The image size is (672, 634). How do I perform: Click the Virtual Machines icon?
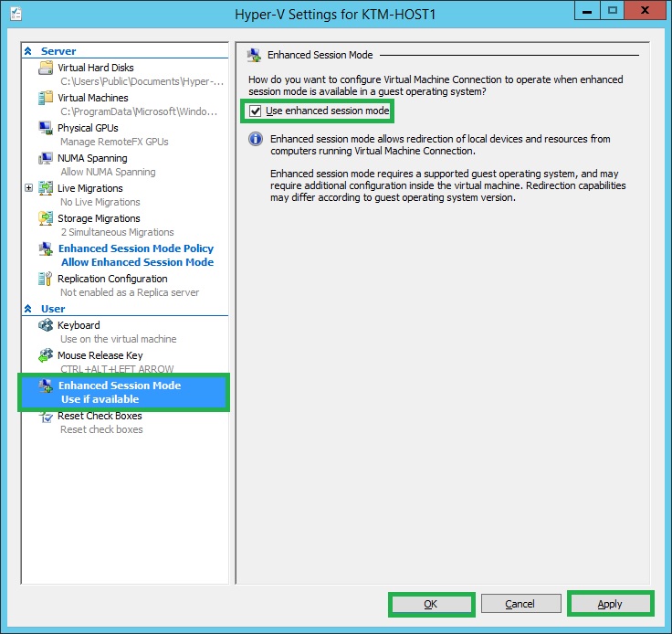click(x=46, y=98)
